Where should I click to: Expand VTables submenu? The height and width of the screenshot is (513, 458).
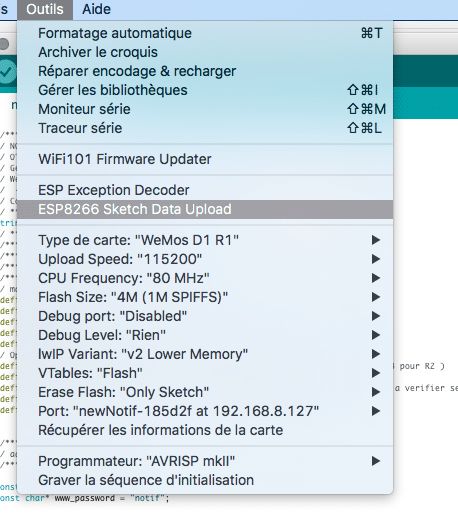[x=205, y=373]
